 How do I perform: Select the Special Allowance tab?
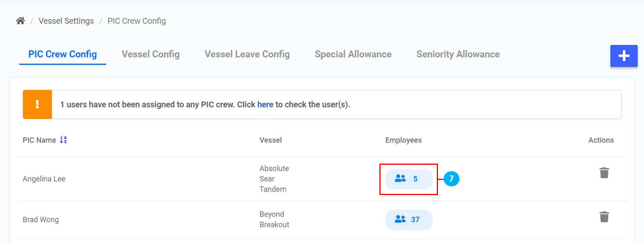[x=353, y=54]
